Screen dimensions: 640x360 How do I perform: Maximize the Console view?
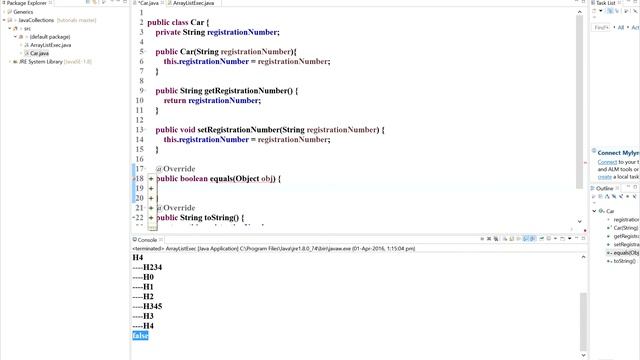tap(583, 238)
